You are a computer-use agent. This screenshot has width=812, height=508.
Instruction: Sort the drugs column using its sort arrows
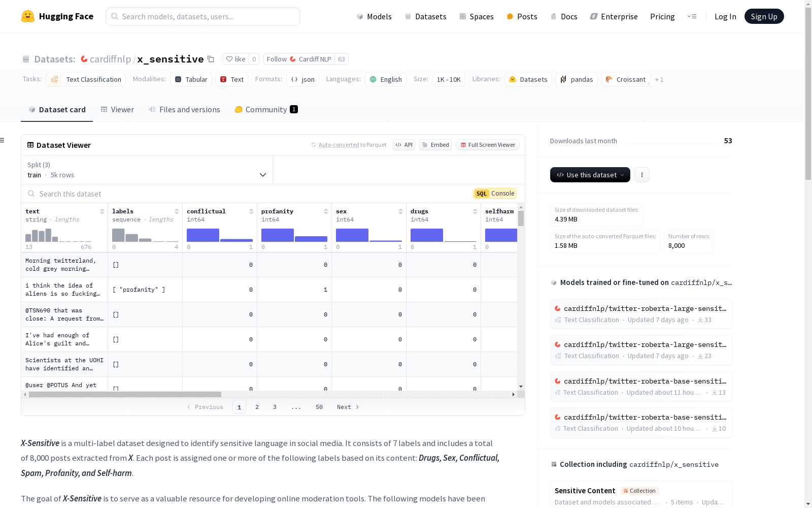click(475, 211)
